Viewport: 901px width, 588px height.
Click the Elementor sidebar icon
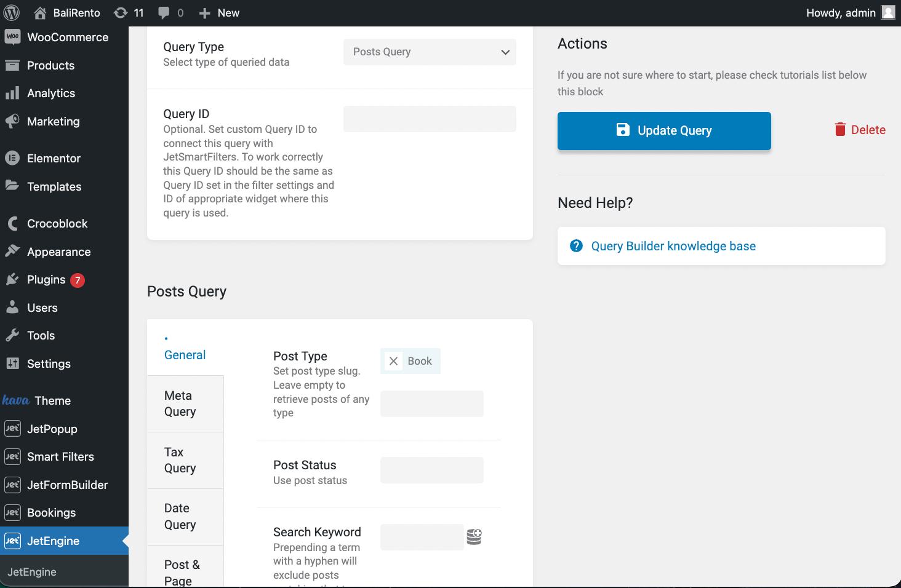click(12, 158)
